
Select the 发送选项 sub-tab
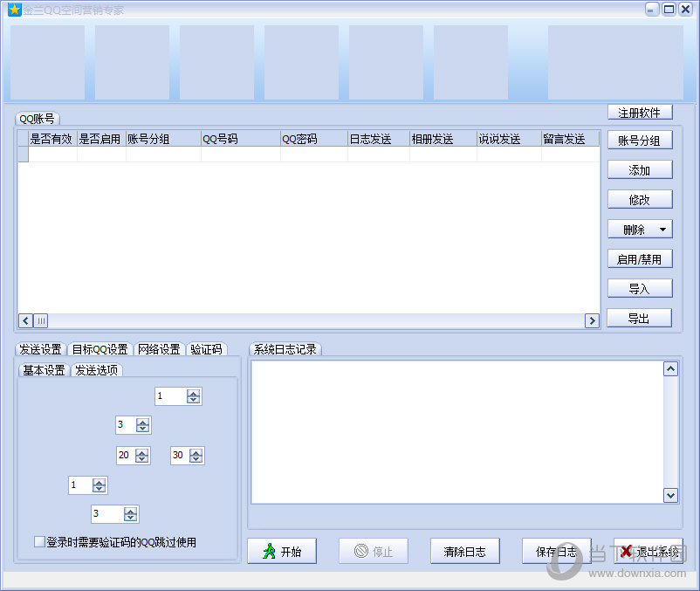(96, 369)
